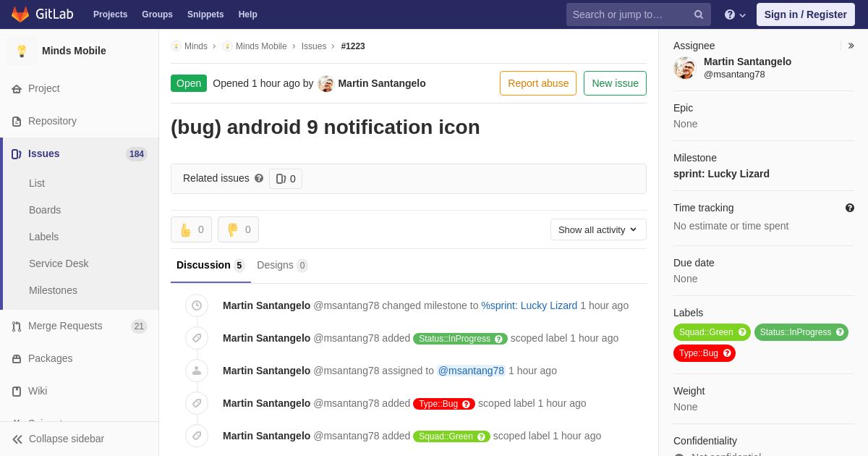This screenshot has height=456, width=868.
Task: Open Service Desk in the sidebar
Action: [x=59, y=263]
